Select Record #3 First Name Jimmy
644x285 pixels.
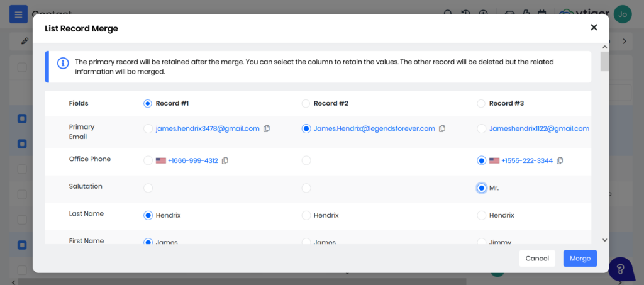pos(482,242)
